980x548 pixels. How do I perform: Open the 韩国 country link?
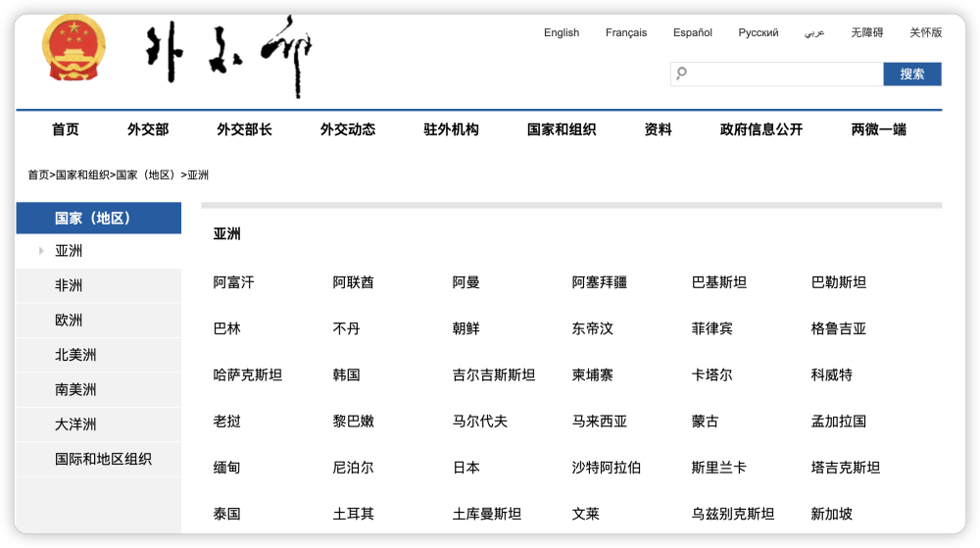click(x=346, y=374)
